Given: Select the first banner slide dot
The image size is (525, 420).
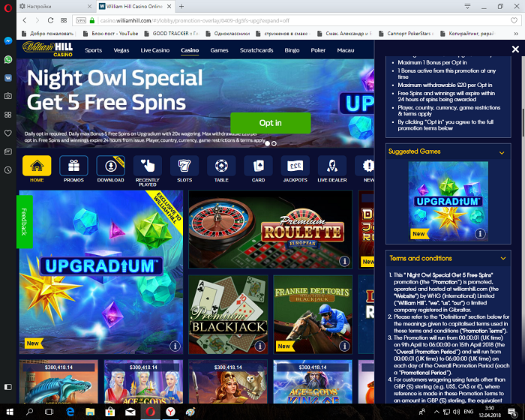Looking at the screenshot, I should (x=267, y=143).
